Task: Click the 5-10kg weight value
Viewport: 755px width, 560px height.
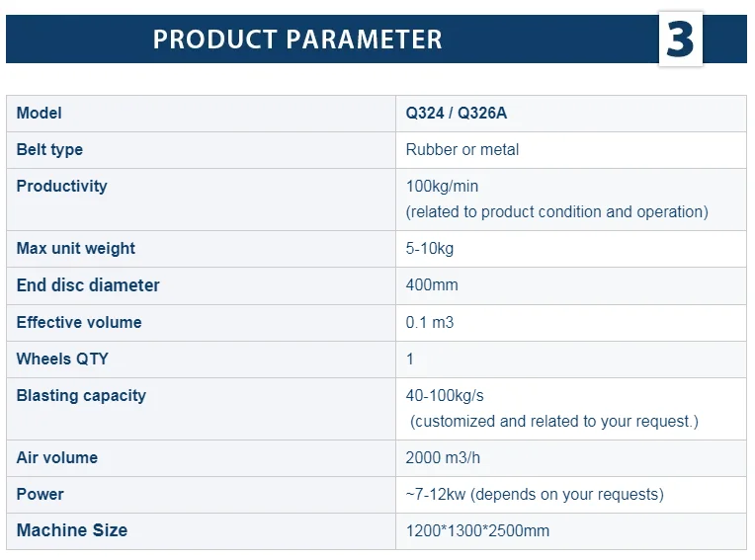Action: (x=430, y=249)
